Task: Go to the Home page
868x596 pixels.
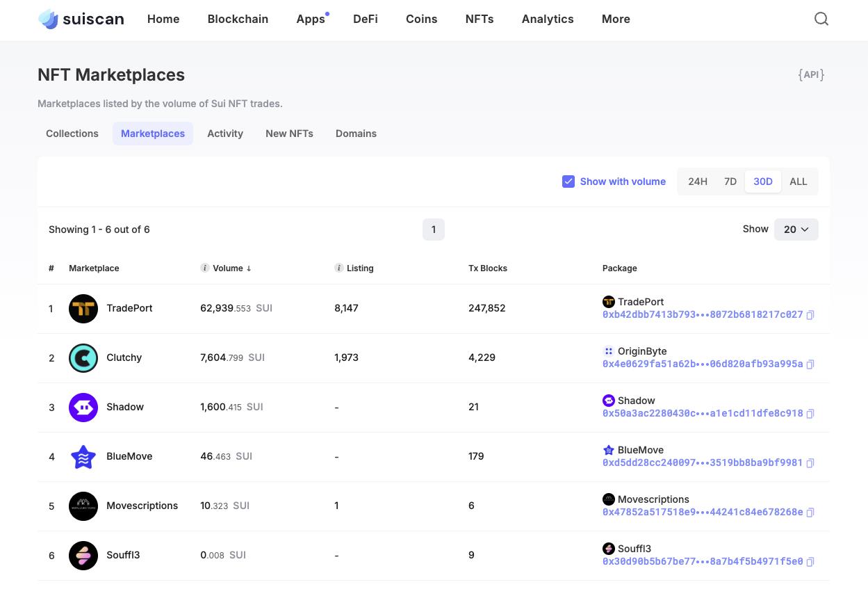Action: [163, 19]
